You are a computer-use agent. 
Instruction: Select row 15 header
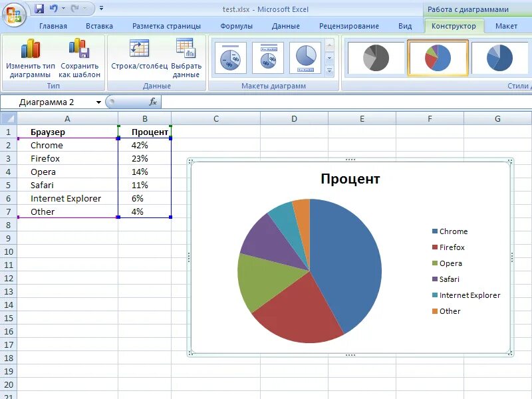[x=9, y=319]
